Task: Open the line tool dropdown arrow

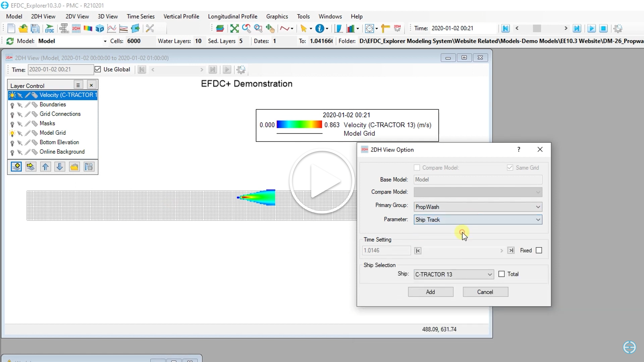Action: point(292,28)
